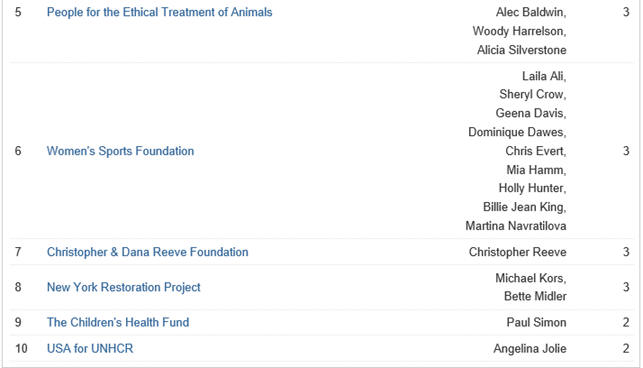The width and height of the screenshot is (643, 368).
Task: Select Michael Kors name text
Action: [529, 278]
